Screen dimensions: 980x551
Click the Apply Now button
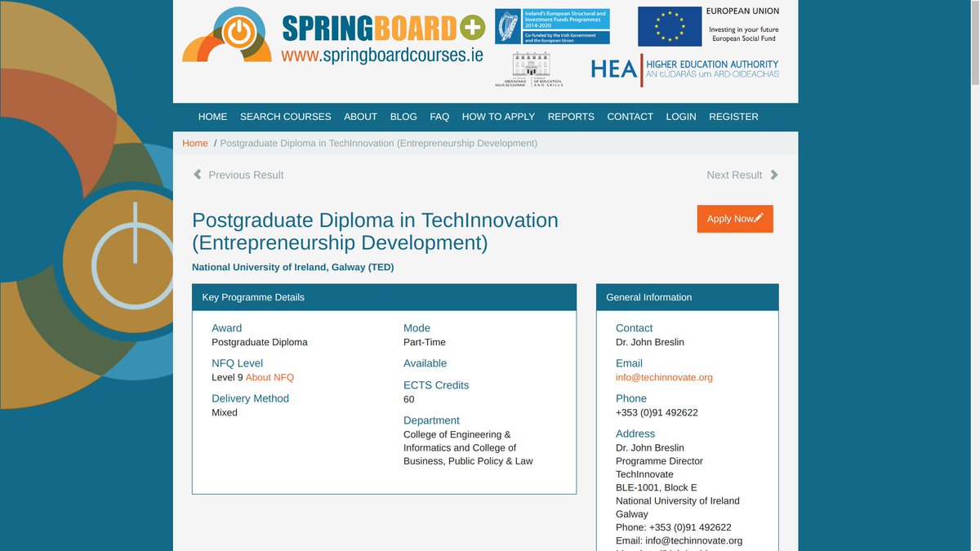[x=735, y=219]
